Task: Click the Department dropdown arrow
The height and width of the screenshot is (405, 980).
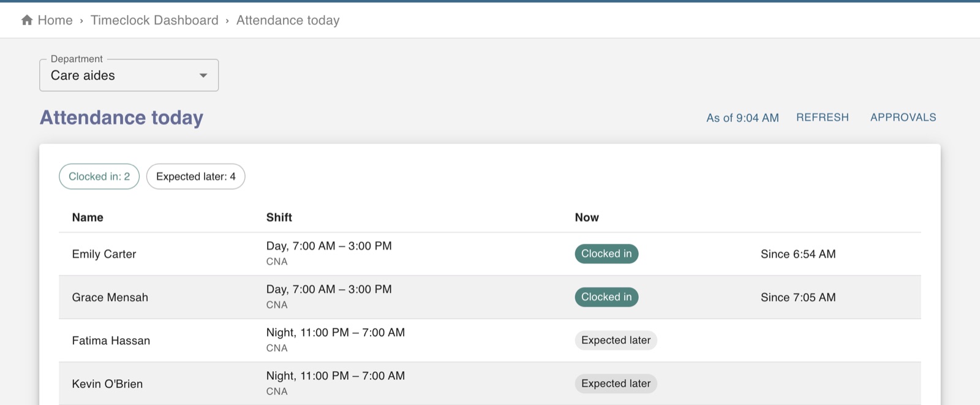Action: (x=203, y=75)
